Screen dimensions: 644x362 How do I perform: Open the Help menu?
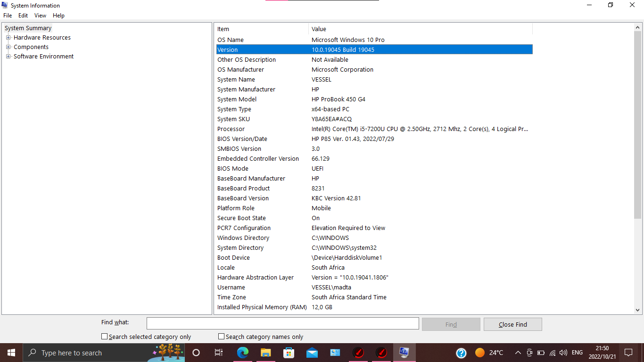click(x=58, y=16)
